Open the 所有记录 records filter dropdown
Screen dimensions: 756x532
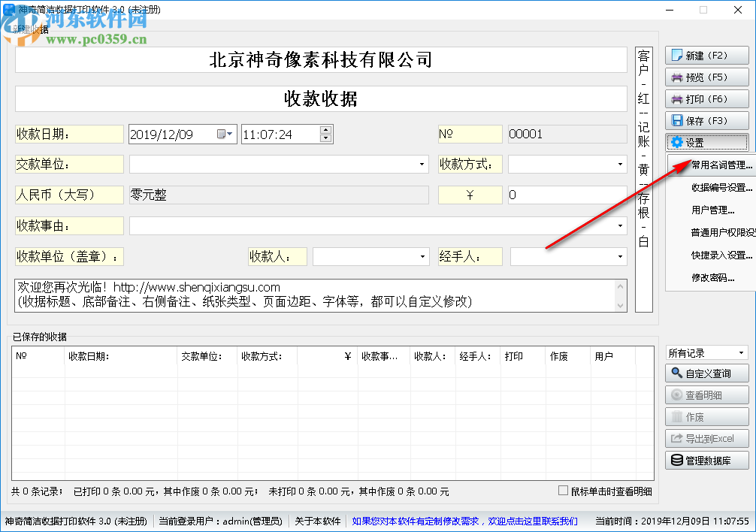tap(742, 352)
